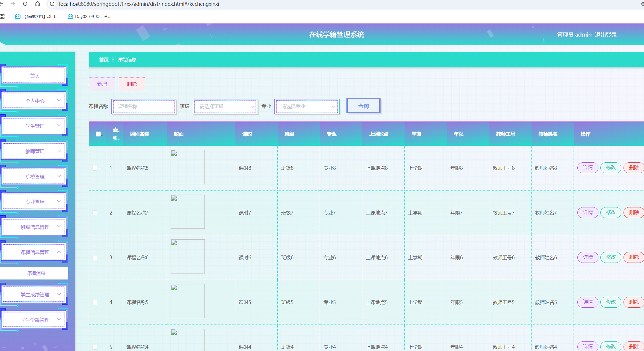Open browser apps grid icon
This screenshot has width=644, height=351.
2,16
